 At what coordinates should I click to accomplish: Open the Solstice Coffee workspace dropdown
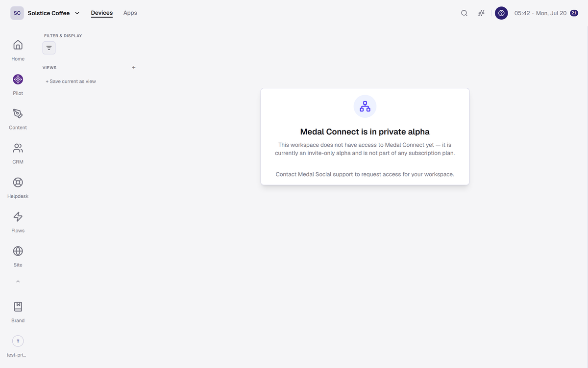coord(53,13)
